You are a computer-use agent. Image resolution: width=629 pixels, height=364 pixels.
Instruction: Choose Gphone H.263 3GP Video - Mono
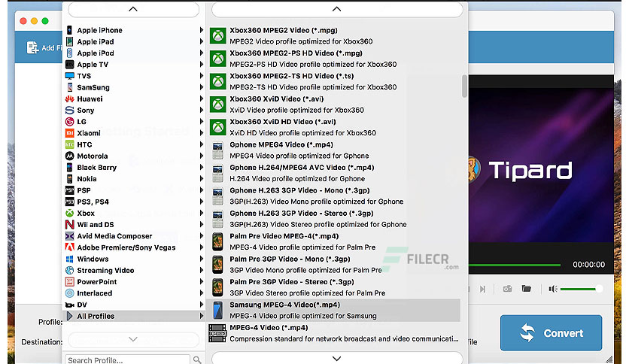(x=335, y=196)
